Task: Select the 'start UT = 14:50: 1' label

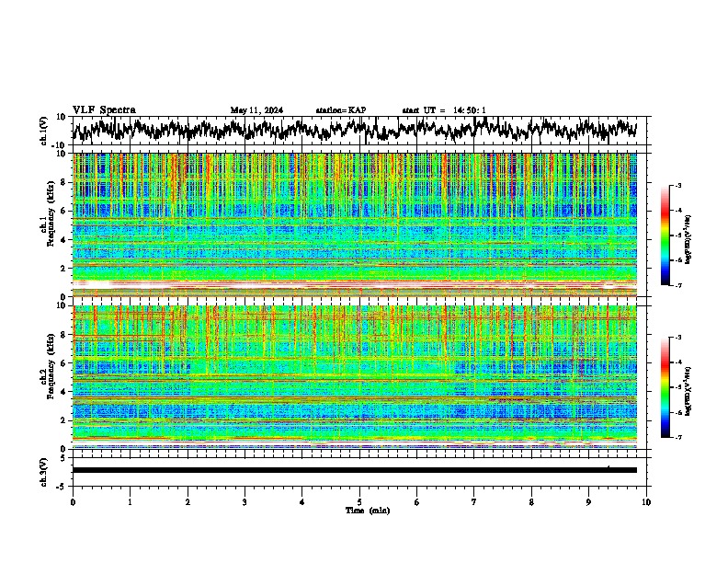Action: coord(444,110)
